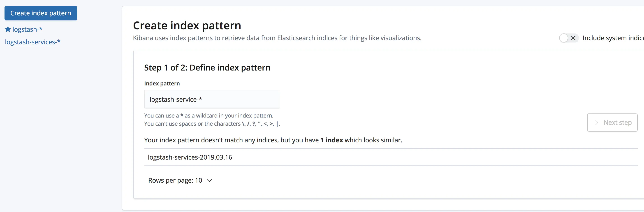Click the down chevron after Rows per page
644x212 pixels.
(209, 180)
